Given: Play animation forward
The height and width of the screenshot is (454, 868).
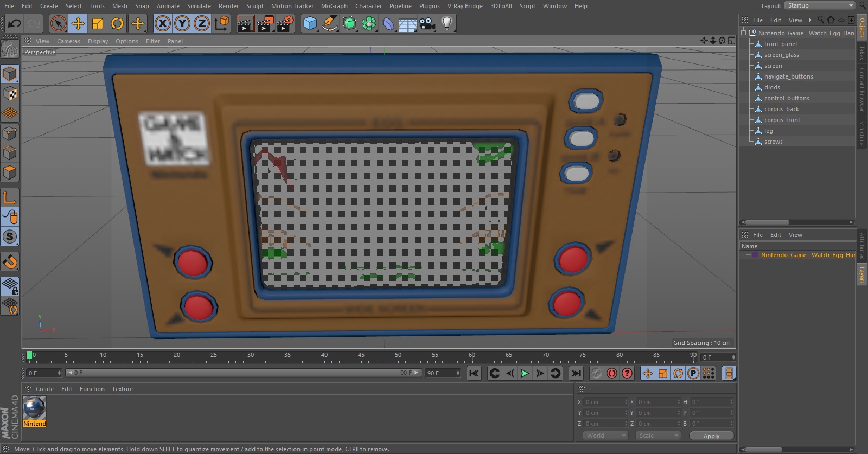Looking at the screenshot, I should tap(525, 373).
